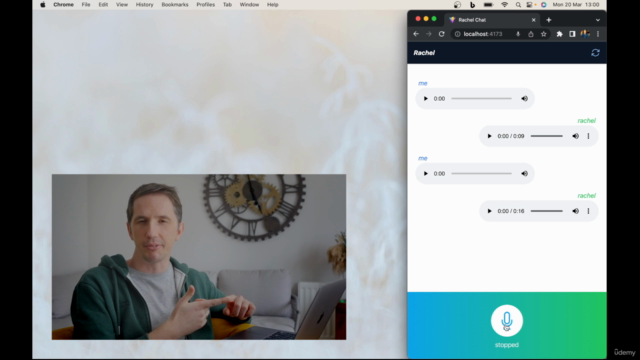
Task: Open the Chrome extensions puzzle icon
Action: (x=560, y=34)
